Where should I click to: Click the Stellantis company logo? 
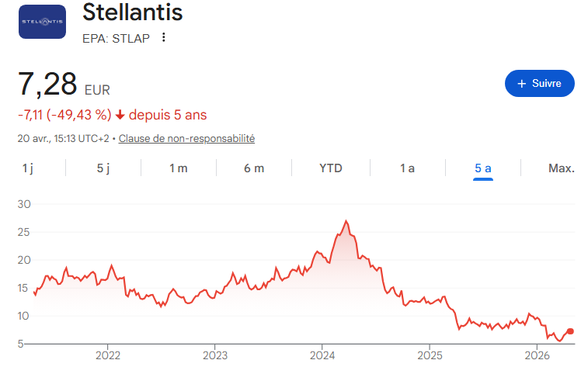(43, 22)
